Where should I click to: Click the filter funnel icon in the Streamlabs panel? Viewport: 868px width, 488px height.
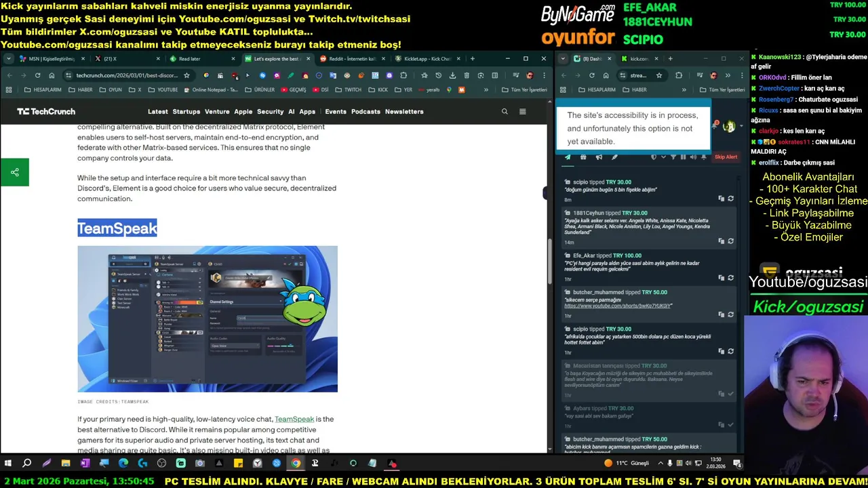pos(673,157)
